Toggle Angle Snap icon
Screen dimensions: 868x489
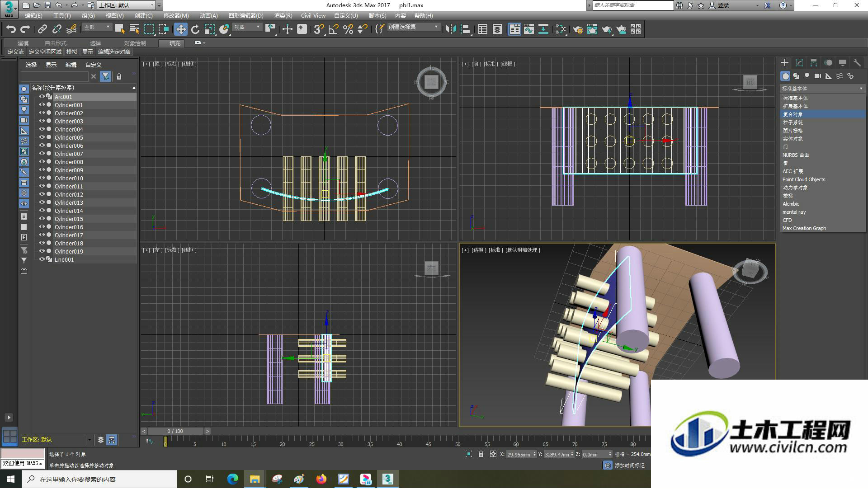click(334, 29)
